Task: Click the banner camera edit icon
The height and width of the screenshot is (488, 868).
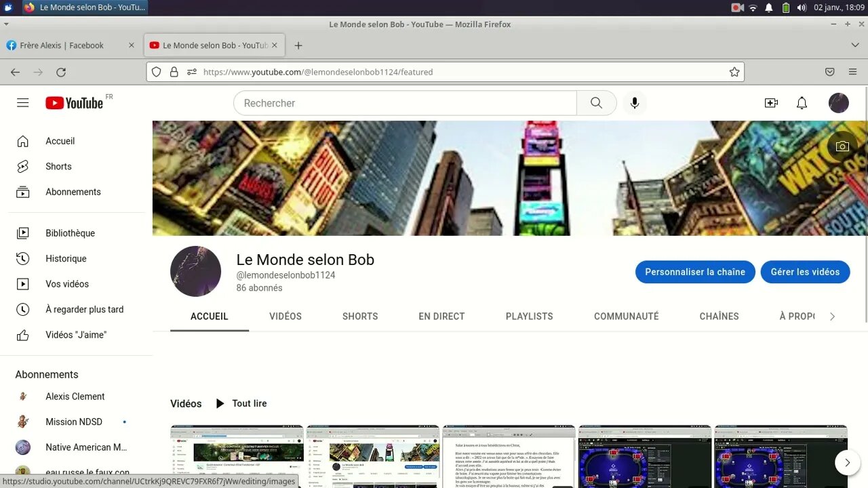Action: click(842, 146)
